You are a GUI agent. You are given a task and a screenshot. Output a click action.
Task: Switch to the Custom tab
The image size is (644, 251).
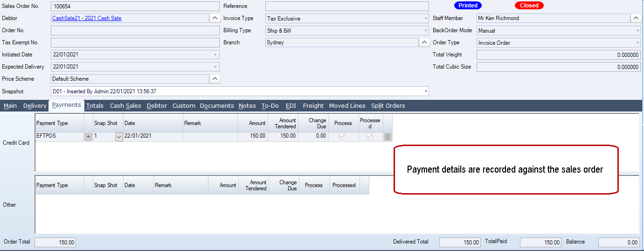click(184, 106)
